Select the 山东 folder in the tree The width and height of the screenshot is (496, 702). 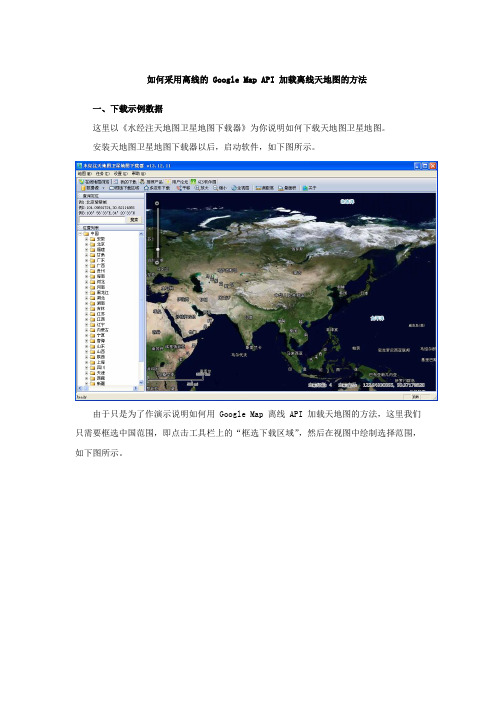click(98, 346)
